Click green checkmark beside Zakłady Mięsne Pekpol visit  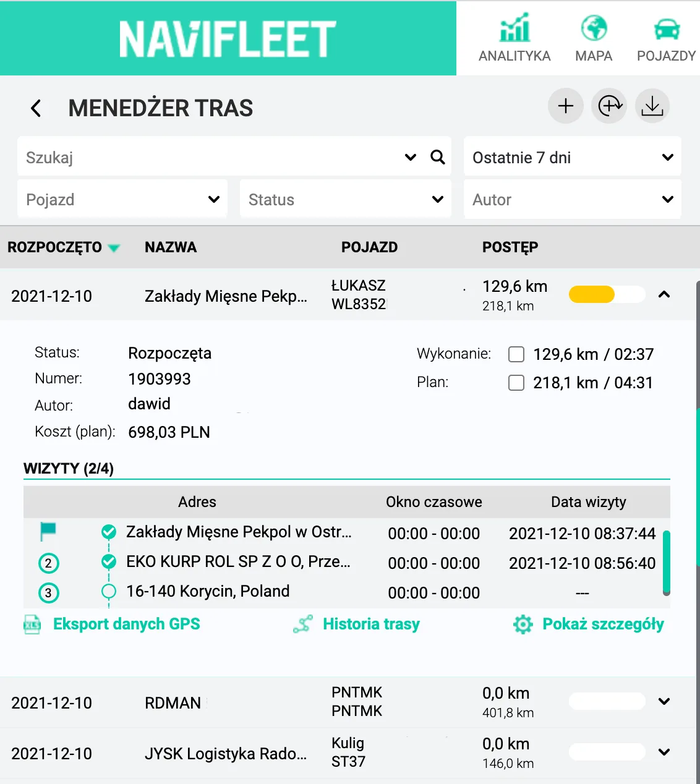pyautogui.click(x=109, y=531)
